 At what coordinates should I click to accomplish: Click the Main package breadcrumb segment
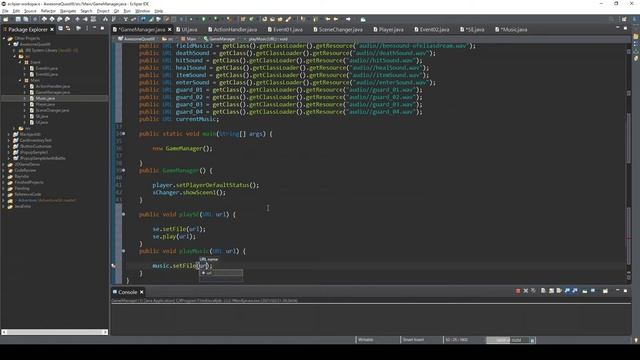(189, 39)
